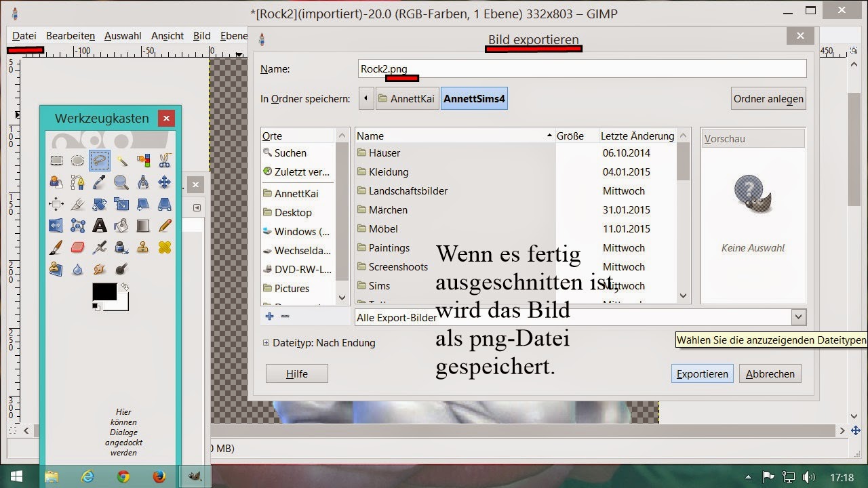Select the Ink tool
The width and height of the screenshot is (868, 488).
click(121, 247)
